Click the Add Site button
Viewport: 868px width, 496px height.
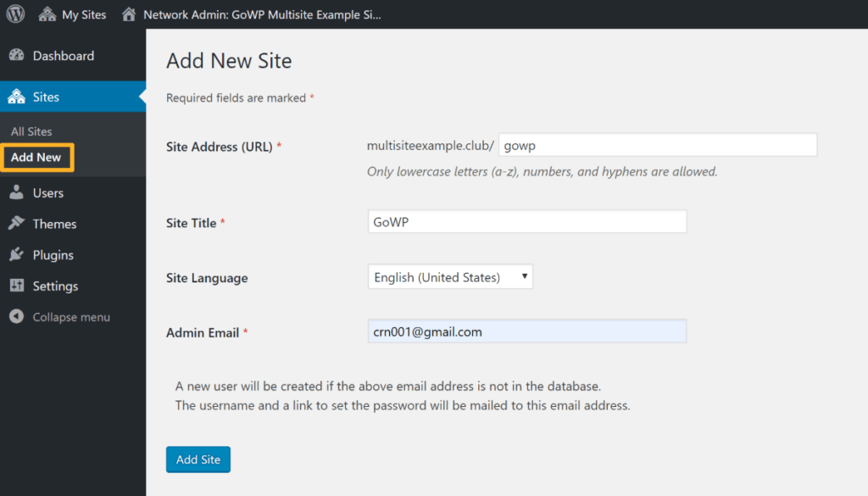[x=198, y=460]
